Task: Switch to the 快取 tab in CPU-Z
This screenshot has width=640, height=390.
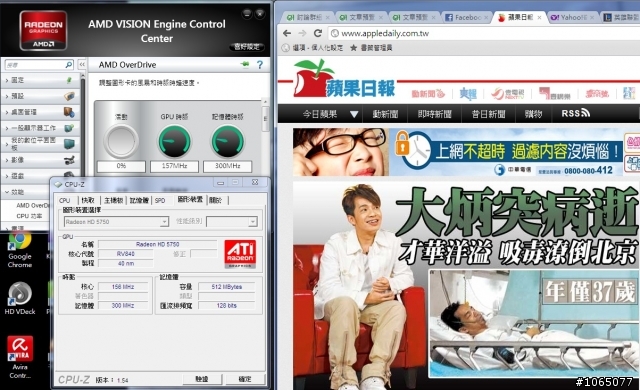Action: point(88,200)
